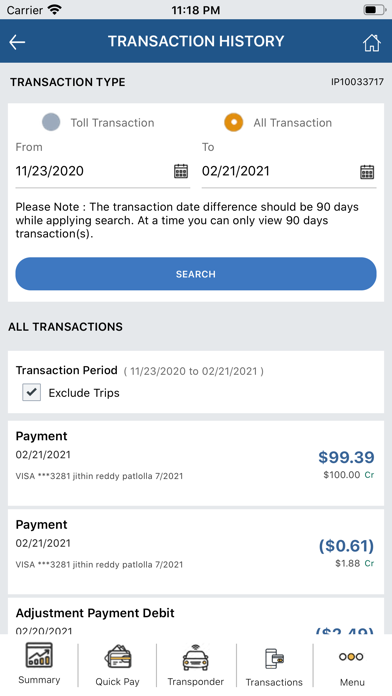Tap the Summary tab label
Screen dimensions: 392x696
click(x=39, y=680)
